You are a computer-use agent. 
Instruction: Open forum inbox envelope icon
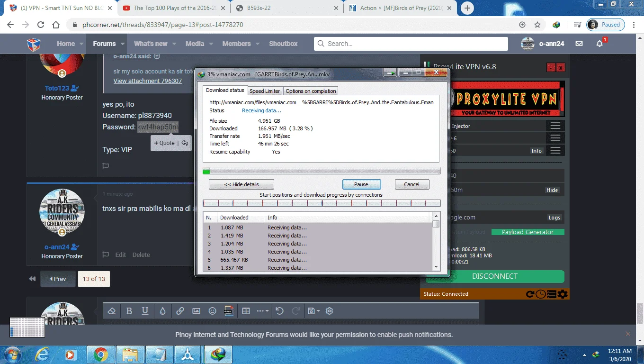(x=579, y=44)
